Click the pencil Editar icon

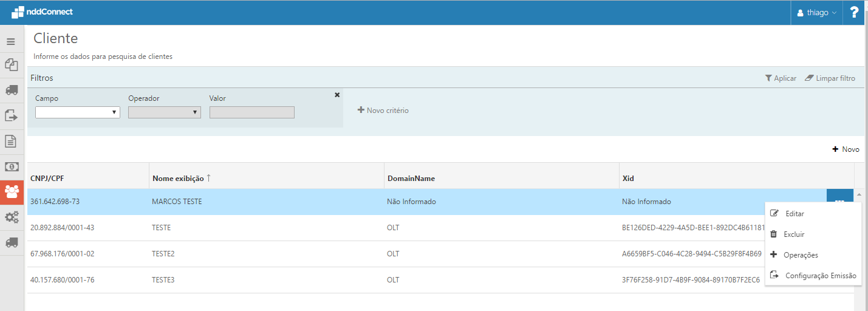[774, 213]
